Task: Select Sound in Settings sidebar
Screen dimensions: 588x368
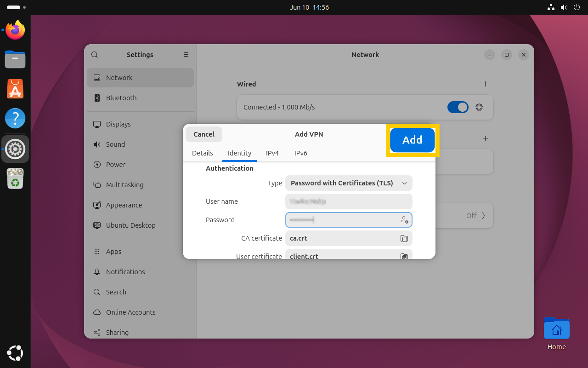Action: tap(140, 144)
